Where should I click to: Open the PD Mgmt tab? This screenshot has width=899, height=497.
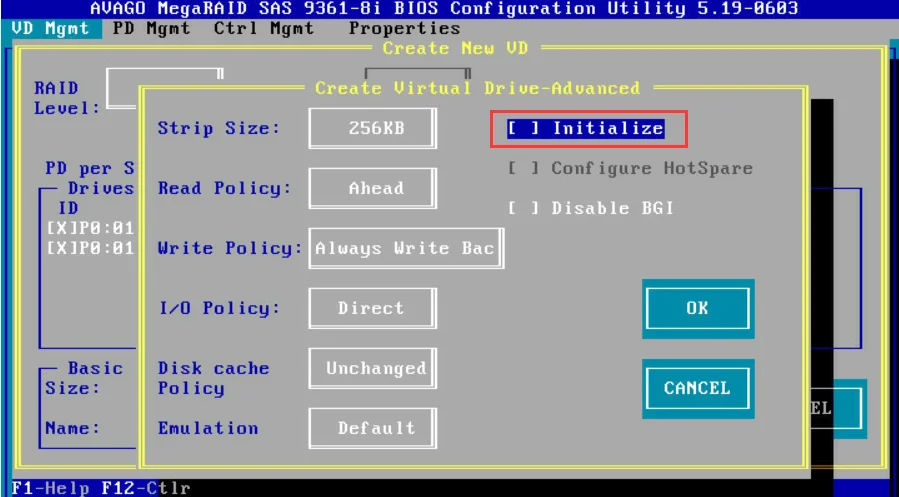tap(151, 29)
